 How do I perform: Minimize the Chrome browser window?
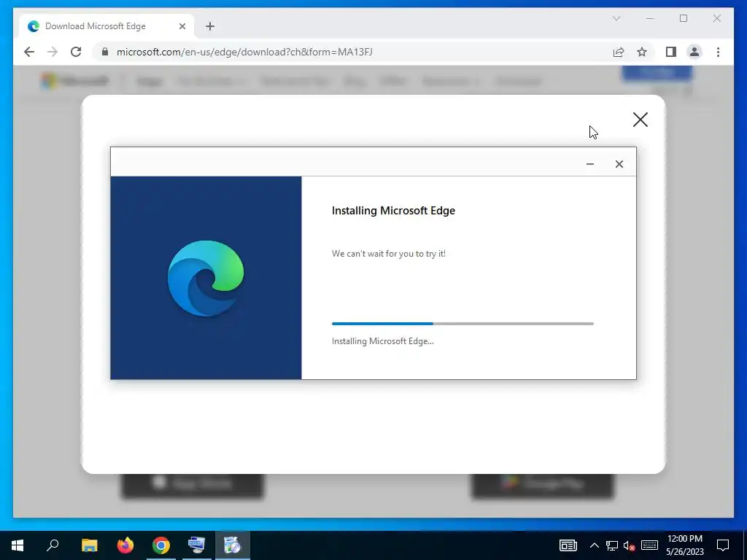point(650,18)
